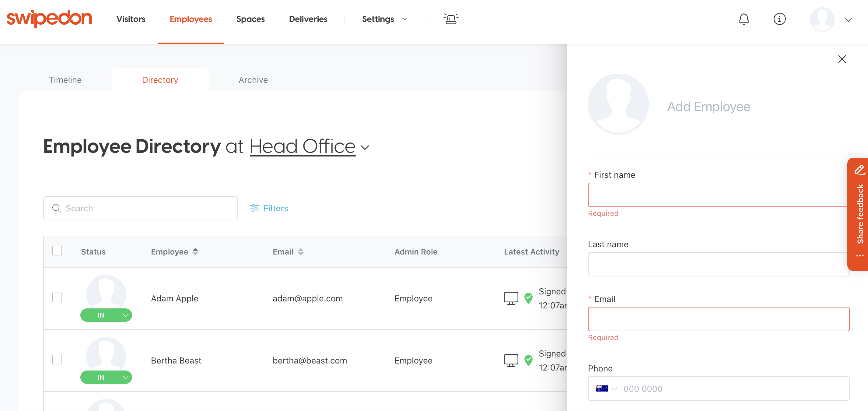868x411 pixels.
Task: Open the phone country chevron
Action: click(614, 389)
